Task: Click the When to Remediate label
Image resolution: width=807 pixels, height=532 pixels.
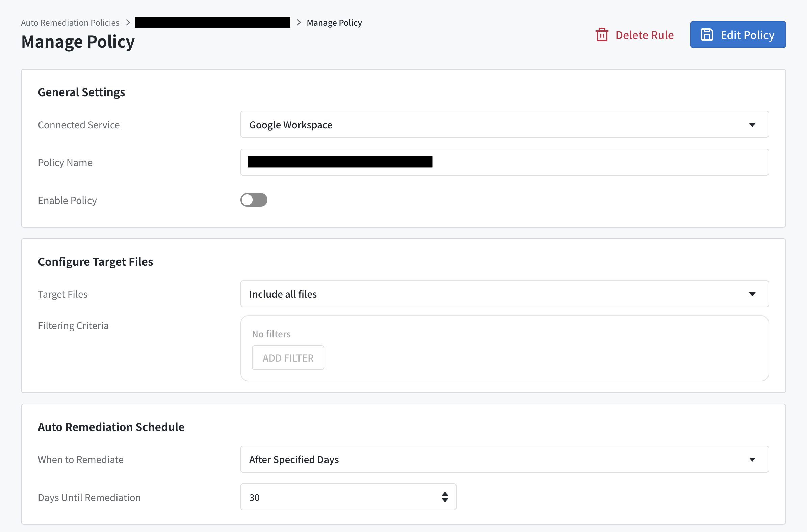Action: (81, 459)
